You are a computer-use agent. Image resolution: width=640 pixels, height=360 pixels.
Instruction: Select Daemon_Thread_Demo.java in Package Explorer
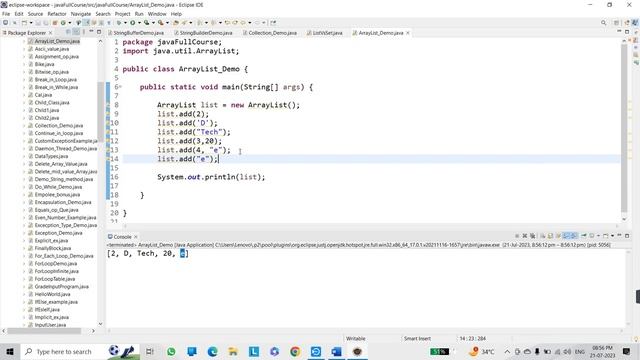point(66,149)
